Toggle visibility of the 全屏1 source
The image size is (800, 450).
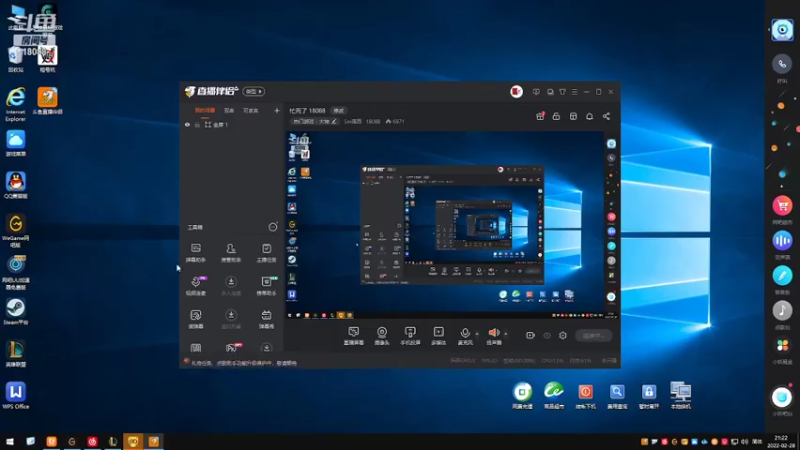187,125
